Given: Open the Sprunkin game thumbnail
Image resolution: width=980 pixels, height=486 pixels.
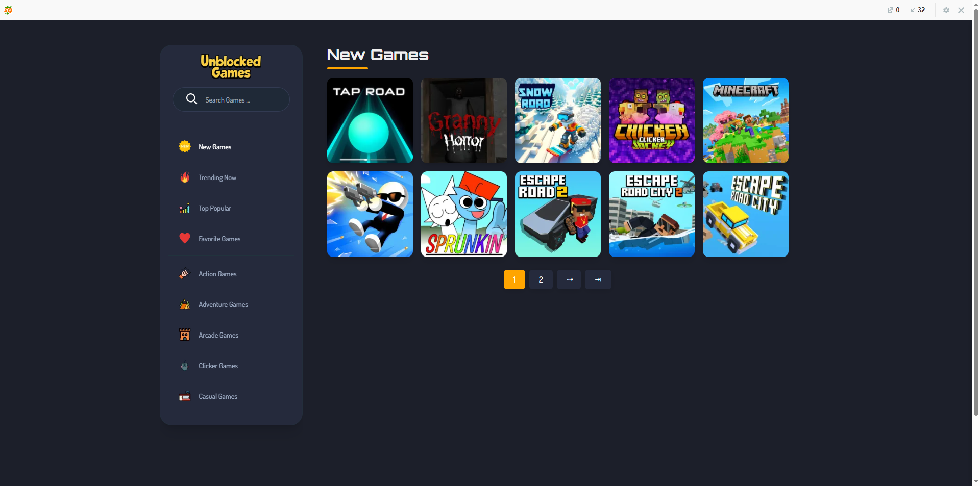Looking at the screenshot, I should tap(464, 214).
